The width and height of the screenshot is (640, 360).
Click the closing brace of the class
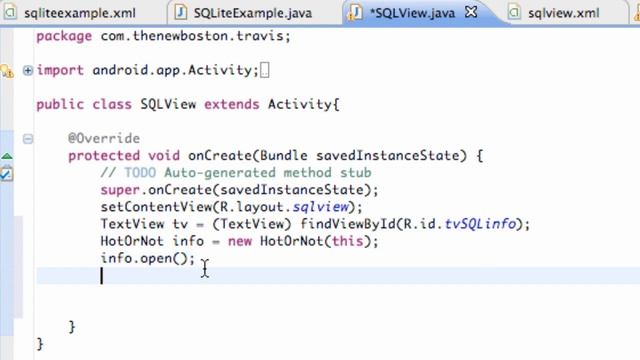tap(40, 344)
